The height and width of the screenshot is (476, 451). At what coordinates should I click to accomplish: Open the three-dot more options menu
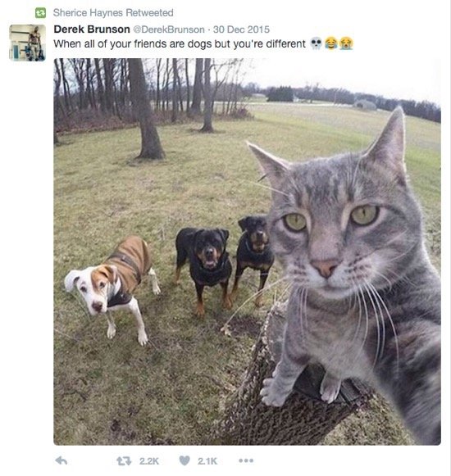click(246, 460)
